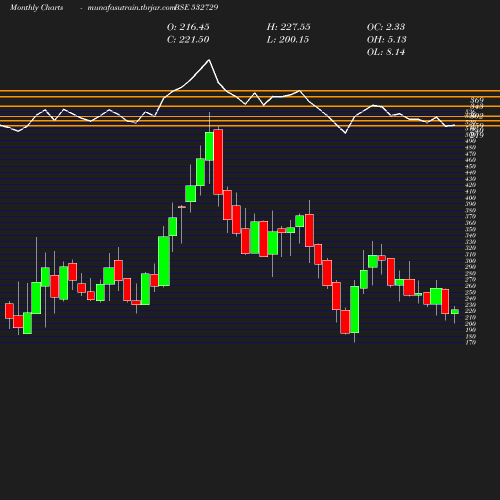This screenshot has width=500, height=500.
Task: Click the OC: 2.33 value
Action: 386,27
